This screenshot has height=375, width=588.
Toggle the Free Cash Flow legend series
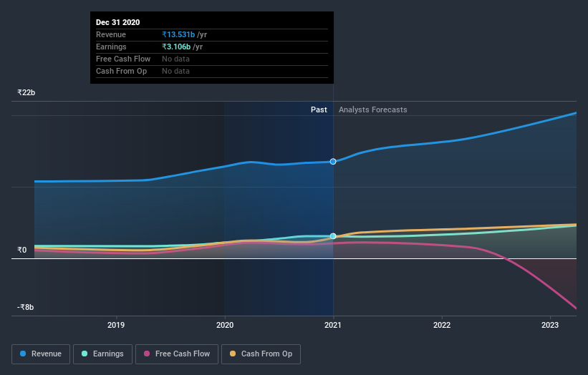click(x=177, y=354)
